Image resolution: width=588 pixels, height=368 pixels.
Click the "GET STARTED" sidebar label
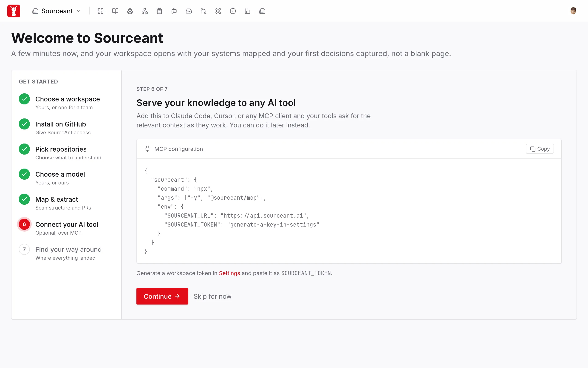[38, 81]
